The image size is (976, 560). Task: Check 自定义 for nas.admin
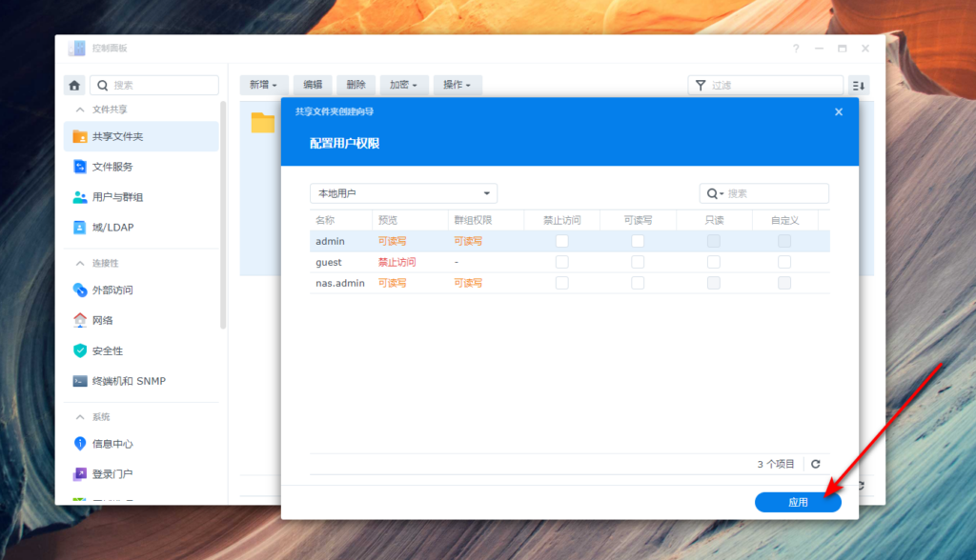tap(784, 283)
